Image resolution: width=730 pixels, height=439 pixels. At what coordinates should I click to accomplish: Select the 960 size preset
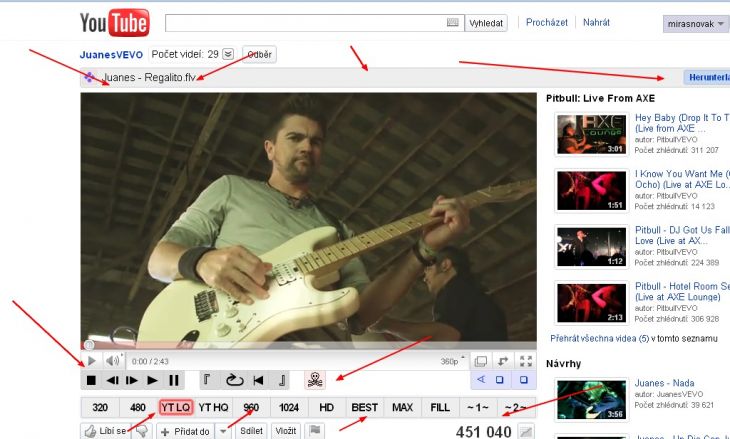pyautogui.click(x=251, y=407)
